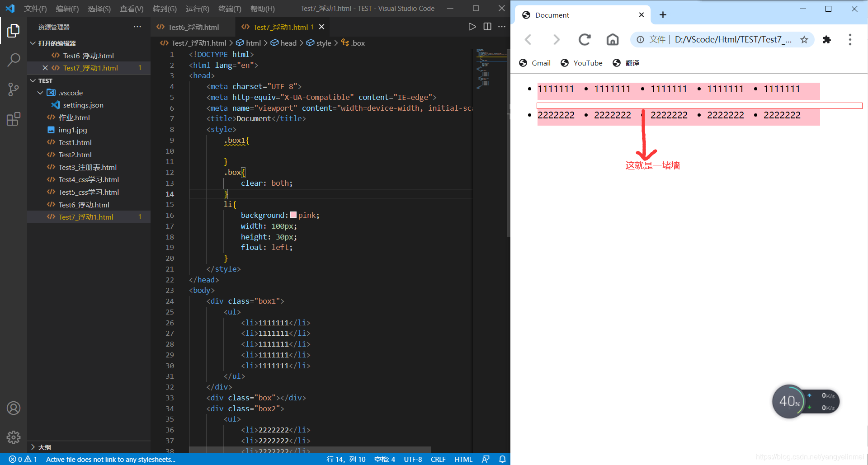Viewport: 868px width, 465px height.
Task: Open notifications bell in status bar
Action: click(x=502, y=459)
